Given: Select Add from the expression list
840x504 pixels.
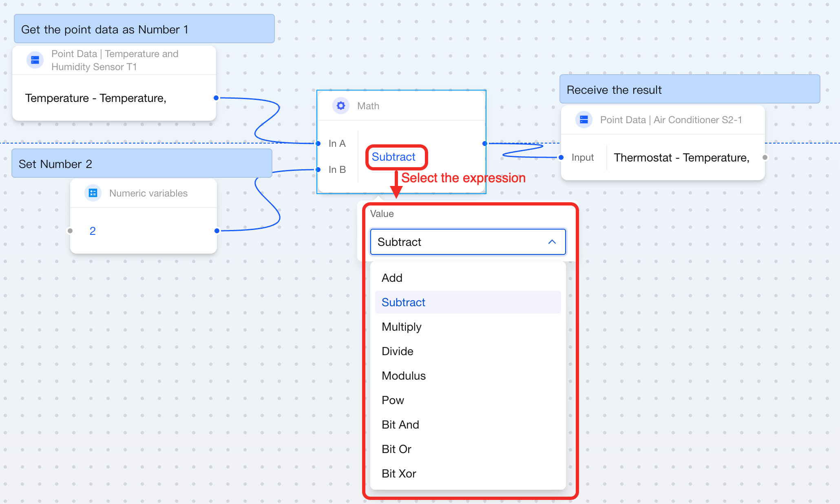Looking at the screenshot, I should pyautogui.click(x=392, y=278).
